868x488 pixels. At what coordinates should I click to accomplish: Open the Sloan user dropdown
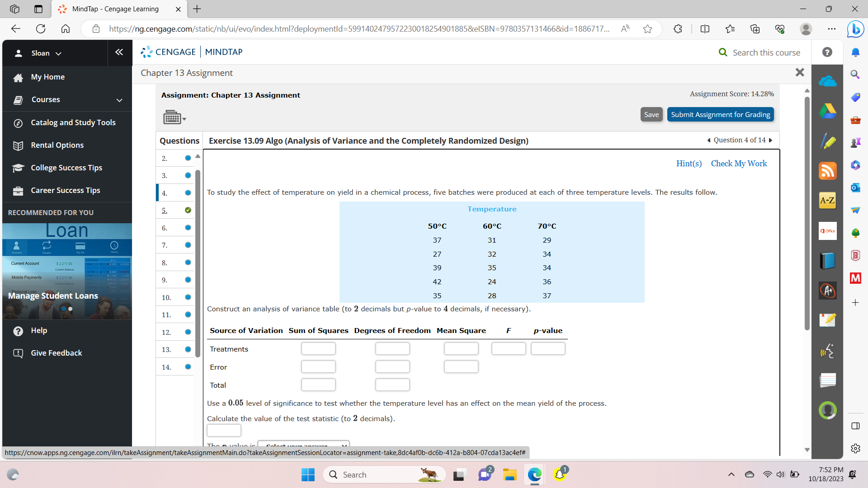tap(46, 53)
